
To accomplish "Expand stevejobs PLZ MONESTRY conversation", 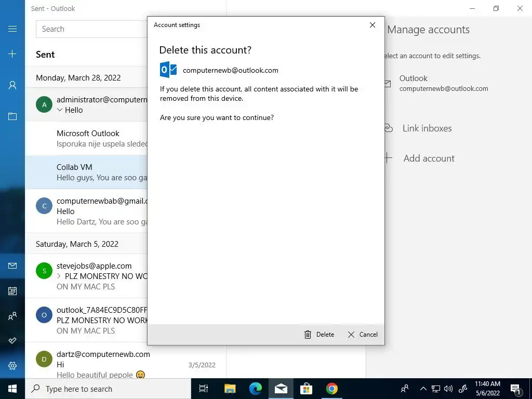I will click(59, 276).
